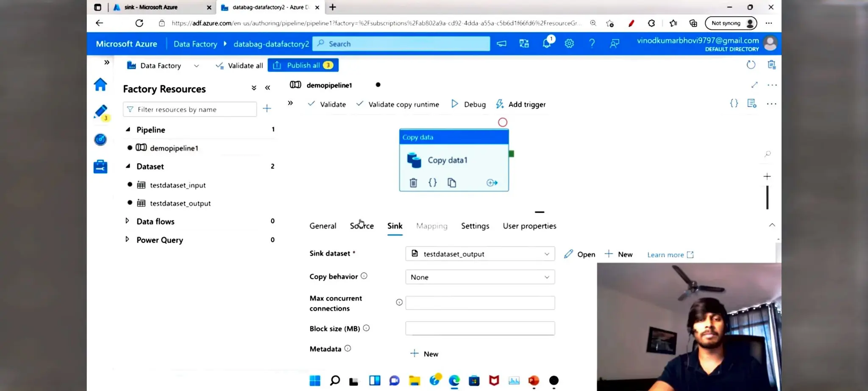
Task: Collapse the Dataset tree section
Action: pyautogui.click(x=128, y=166)
